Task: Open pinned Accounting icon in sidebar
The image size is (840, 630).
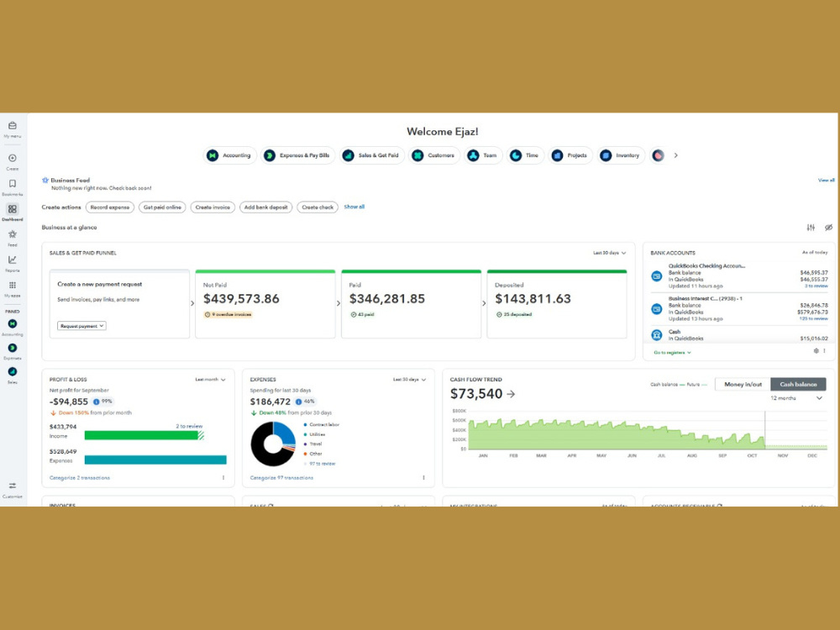Action: (x=13, y=323)
